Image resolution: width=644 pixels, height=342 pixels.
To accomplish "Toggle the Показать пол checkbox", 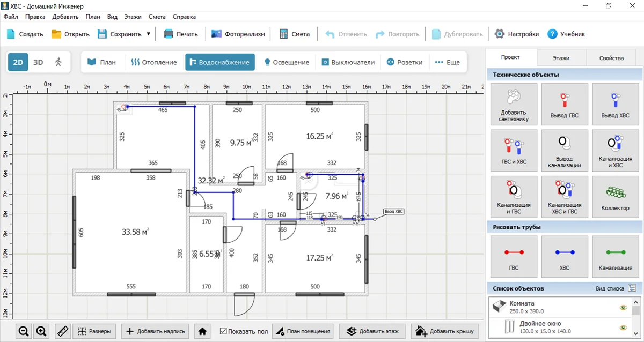I will (x=224, y=331).
